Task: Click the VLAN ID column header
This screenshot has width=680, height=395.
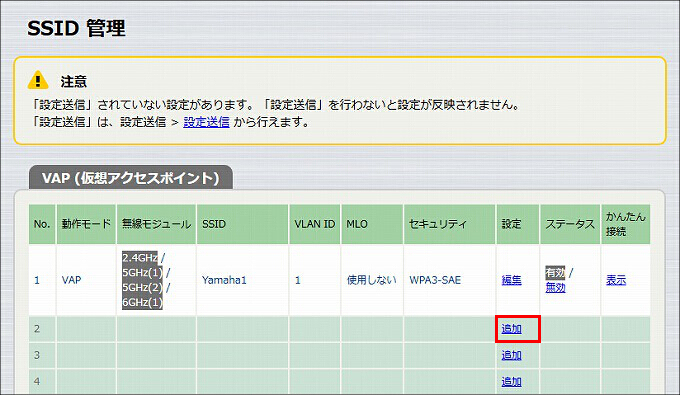Action: coord(315,224)
